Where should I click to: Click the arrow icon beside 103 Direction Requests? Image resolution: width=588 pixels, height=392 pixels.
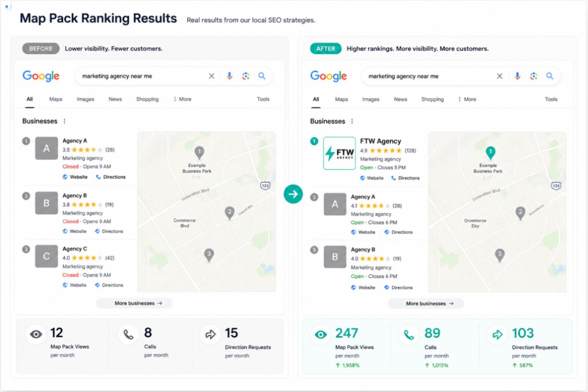click(x=497, y=335)
